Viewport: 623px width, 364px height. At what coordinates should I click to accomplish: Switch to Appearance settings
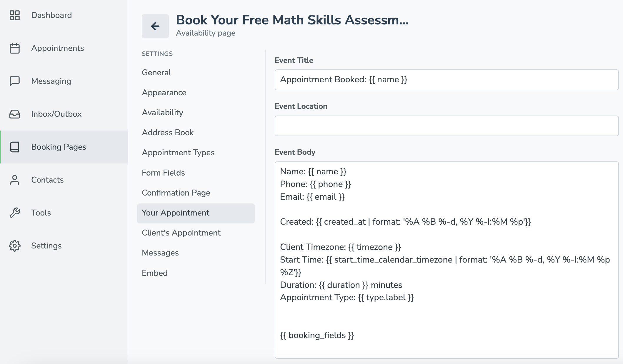(164, 93)
